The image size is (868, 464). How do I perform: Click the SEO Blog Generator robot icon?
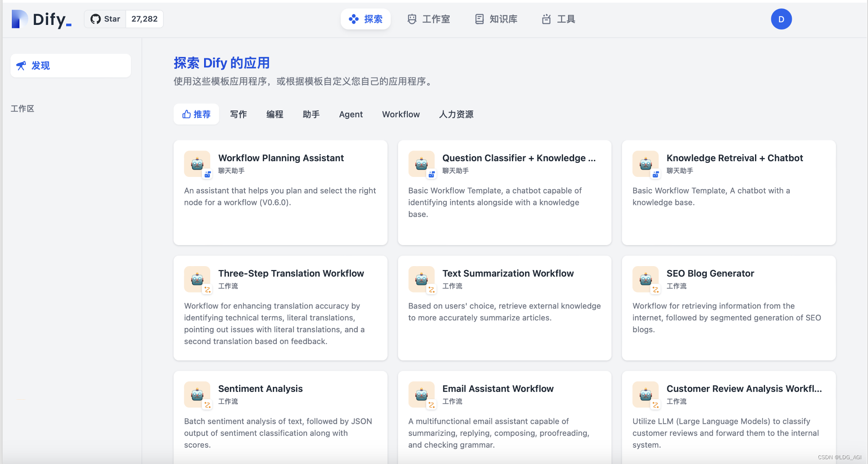click(x=646, y=279)
